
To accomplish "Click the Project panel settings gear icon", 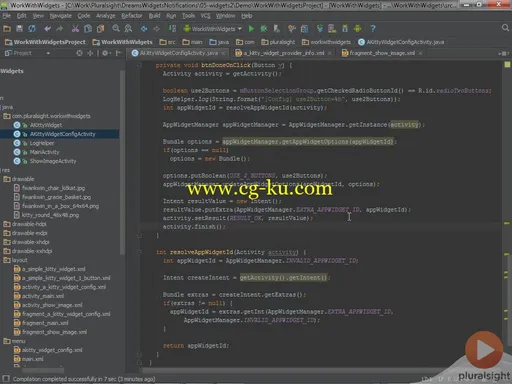I will 105,53.
